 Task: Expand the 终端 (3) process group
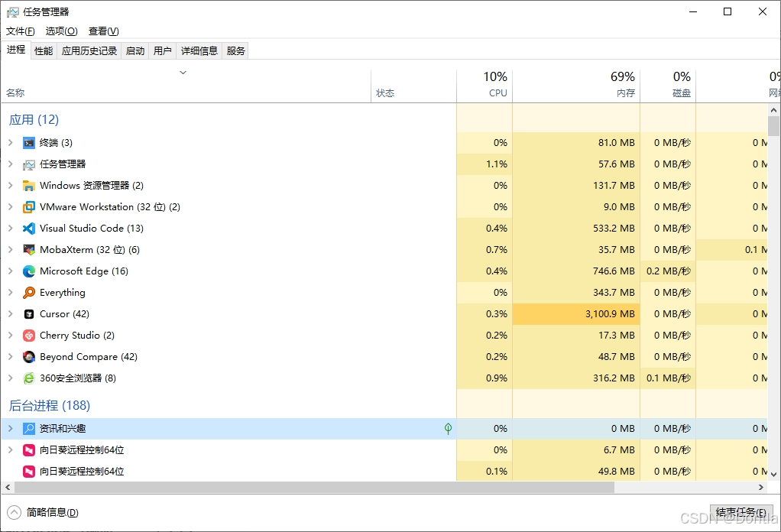tap(11, 143)
